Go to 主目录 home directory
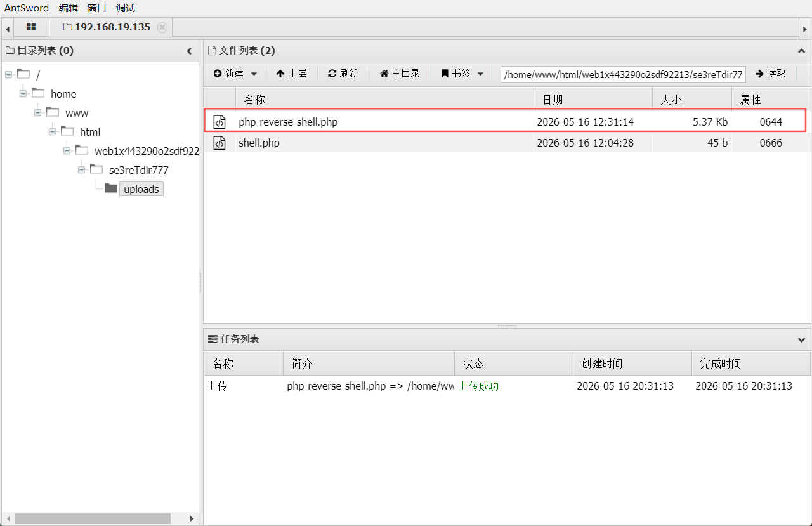812x526 pixels. (400, 74)
